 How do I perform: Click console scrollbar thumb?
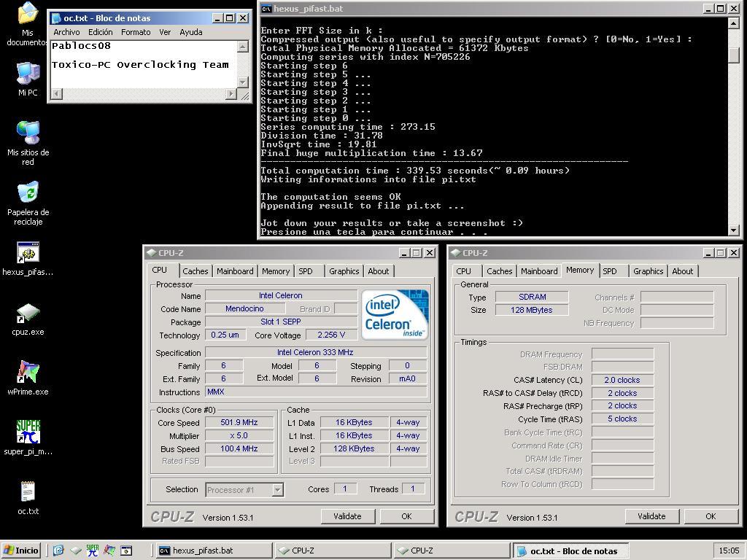coord(734,54)
